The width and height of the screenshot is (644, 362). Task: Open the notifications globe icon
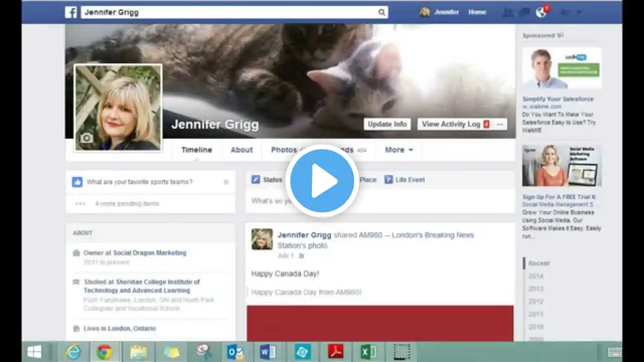coord(541,13)
